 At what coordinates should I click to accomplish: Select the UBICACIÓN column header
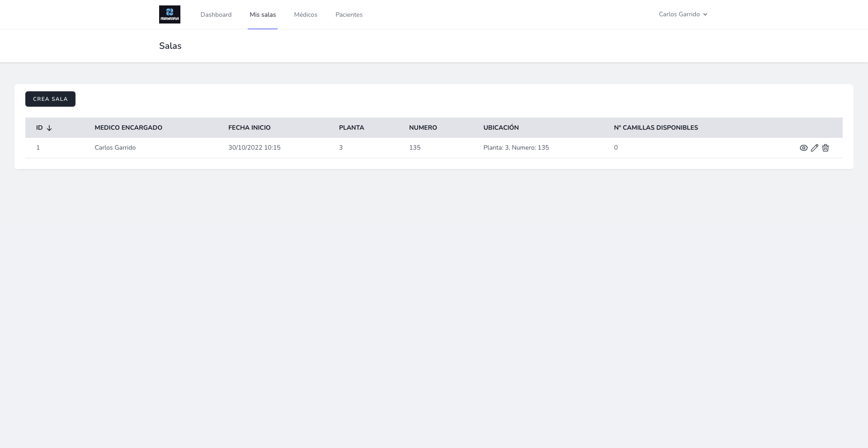(x=501, y=127)
